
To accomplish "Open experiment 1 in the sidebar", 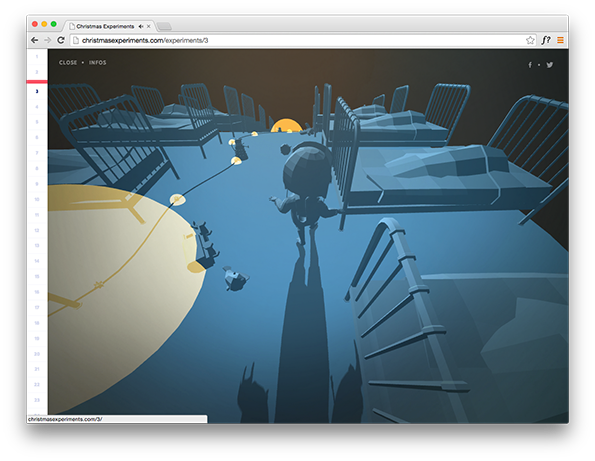I will [x=37, y=57].
